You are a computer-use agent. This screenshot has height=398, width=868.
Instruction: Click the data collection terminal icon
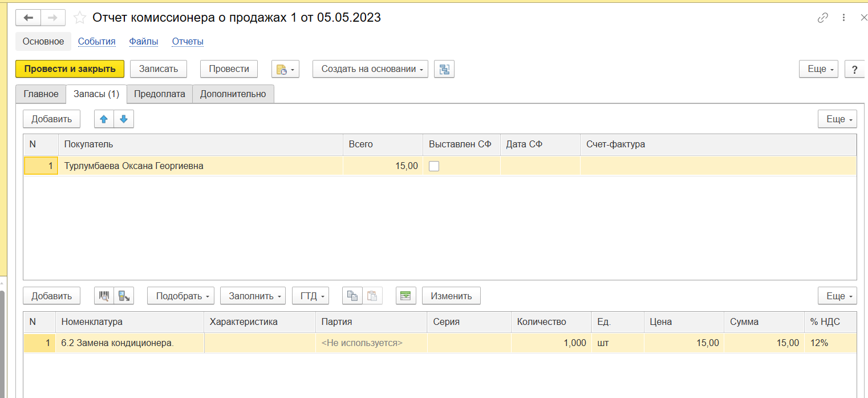pyautogui.click(x=123, y=296)
